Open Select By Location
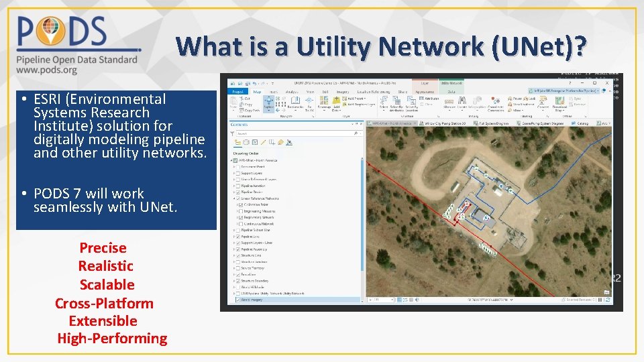 click(x=411, y=104)
